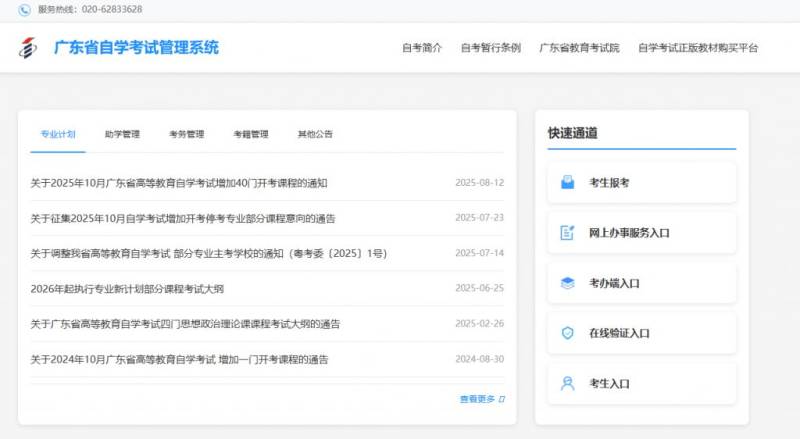This screenshot has height=439, width=800.
Task: Open 自考简介 in the top navigation
Action: (x=421, y=48)
